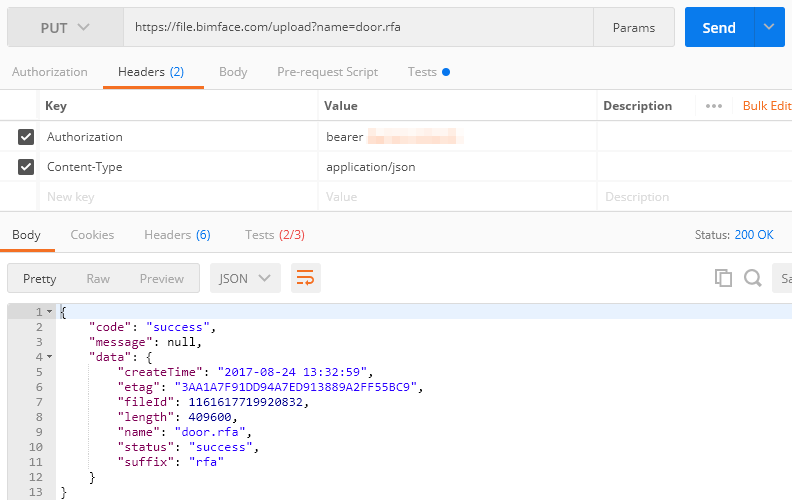Click the wrap lines icon
792x500 pixels.
coord(306,278)
